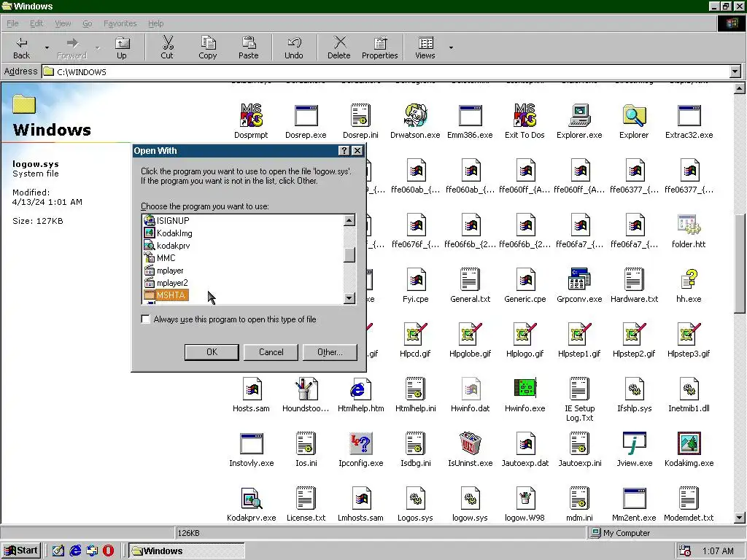Select the logow.W98 file icon
Viewport: 747px width, 560px height.
pyautogui.click(x=525, y=498)
